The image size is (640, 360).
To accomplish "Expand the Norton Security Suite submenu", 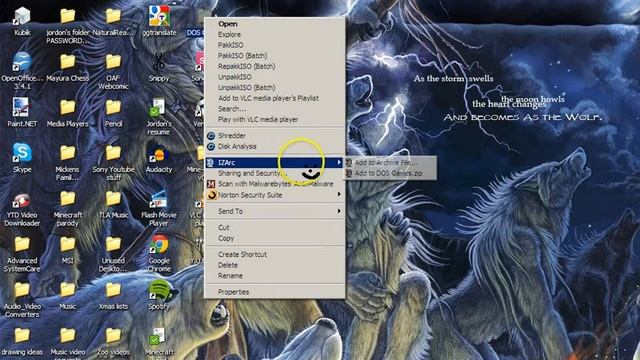I will (x=274, y=195).
